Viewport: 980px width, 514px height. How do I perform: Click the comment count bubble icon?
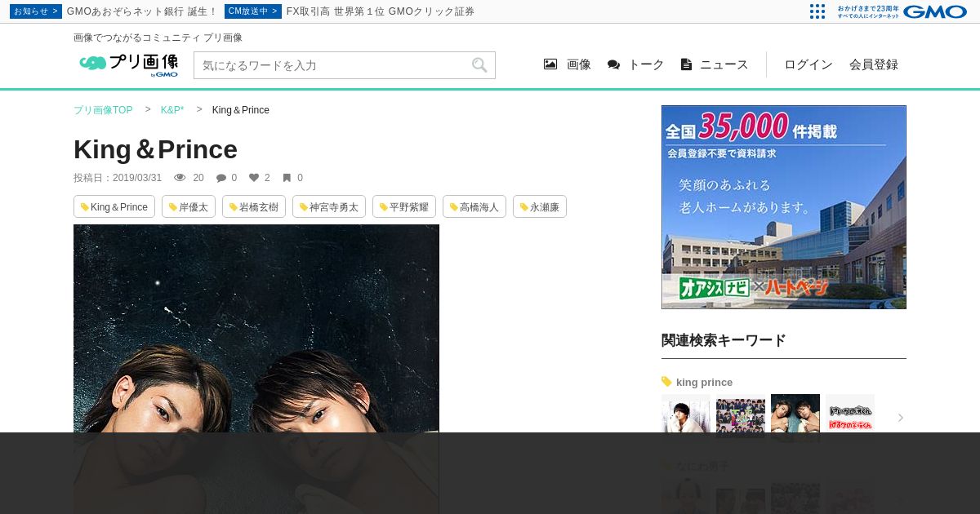click(x=221, y=178)
